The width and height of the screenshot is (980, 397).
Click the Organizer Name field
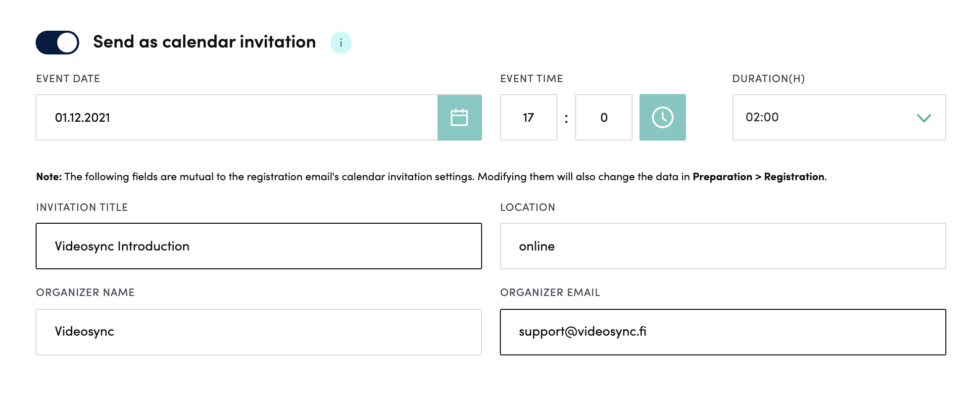point(258,332)
